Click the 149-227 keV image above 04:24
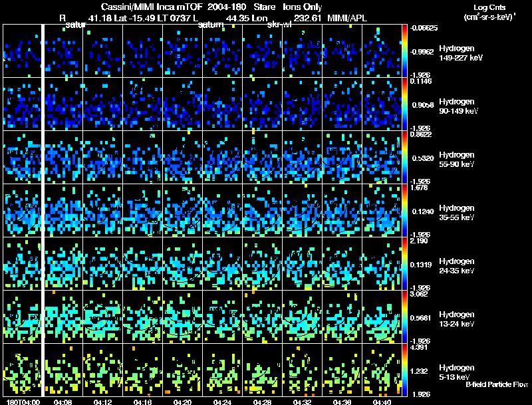This screenshot has width=532, height=405. 223,51
